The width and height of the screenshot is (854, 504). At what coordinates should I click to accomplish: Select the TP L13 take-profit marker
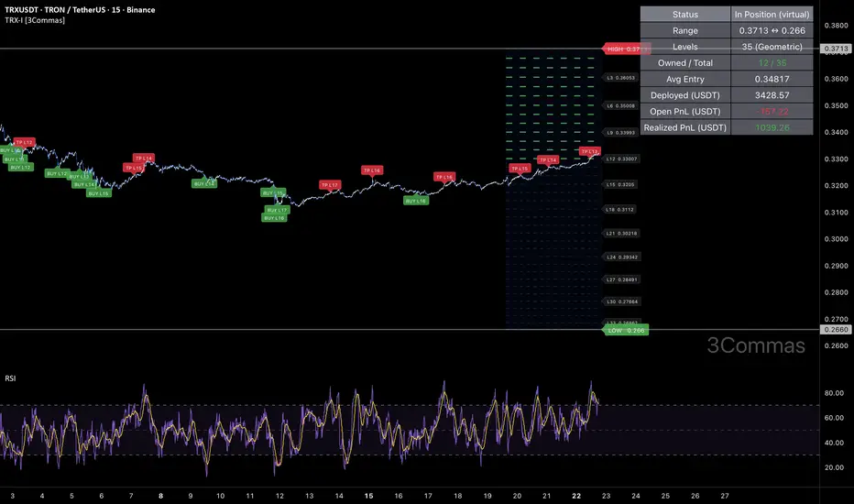590,151
